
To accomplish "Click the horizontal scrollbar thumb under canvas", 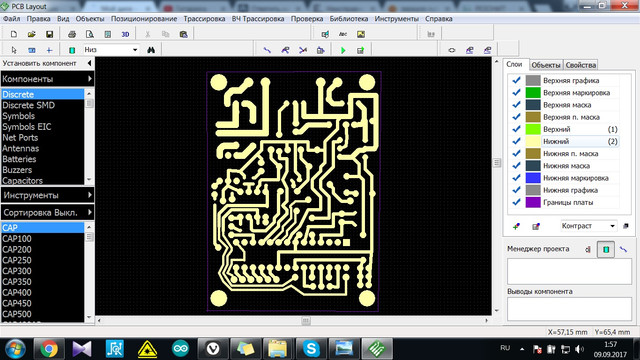I will (306, 321).
